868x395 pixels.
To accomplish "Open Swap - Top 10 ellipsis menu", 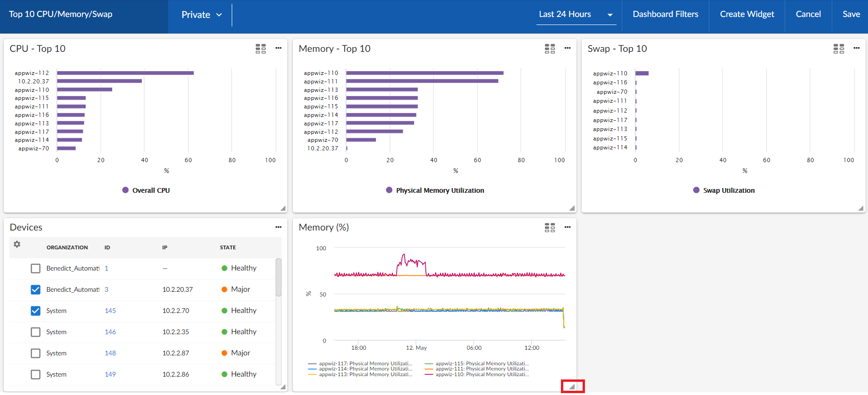I will tap(856, 48).
